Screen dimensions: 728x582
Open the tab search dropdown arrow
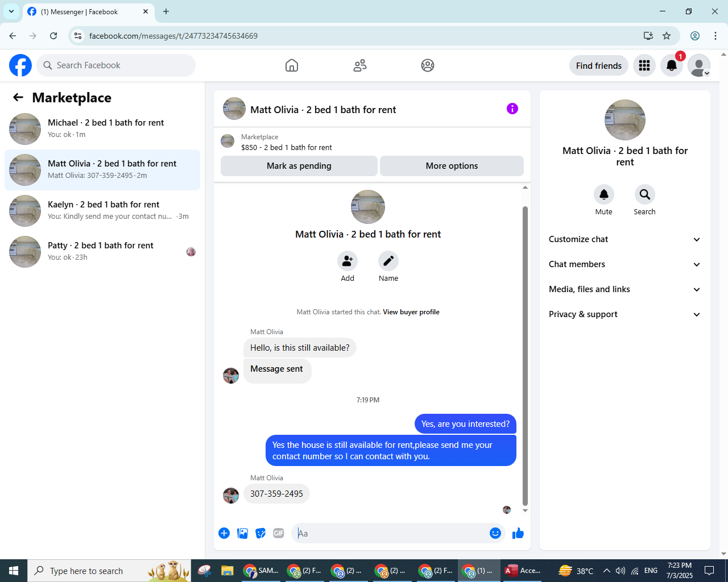(11, 11)
